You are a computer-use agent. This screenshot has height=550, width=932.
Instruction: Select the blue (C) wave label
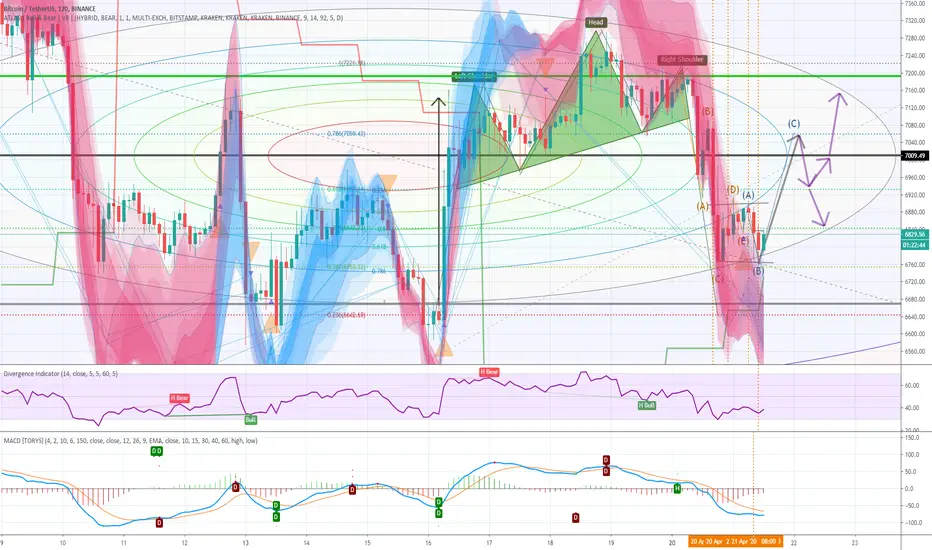click(x=794, y=124)
